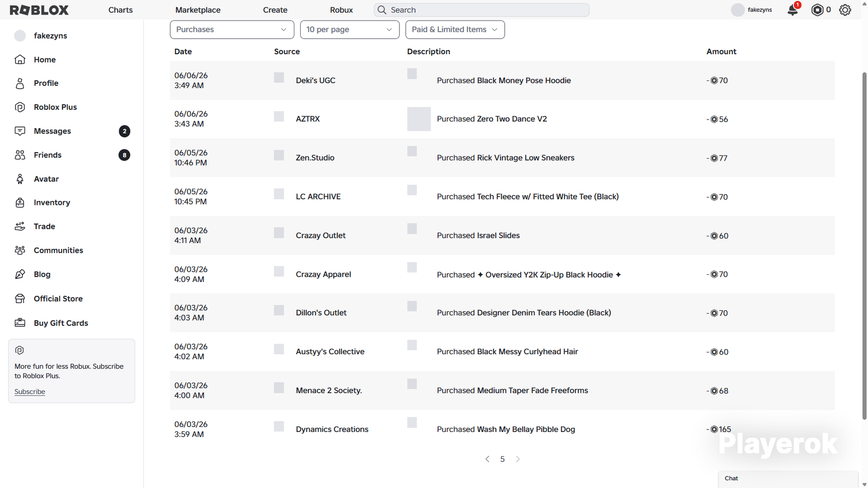Open the Home sidebar icon
This screenshot has height=488, width=868.
(x=20, y=60)
